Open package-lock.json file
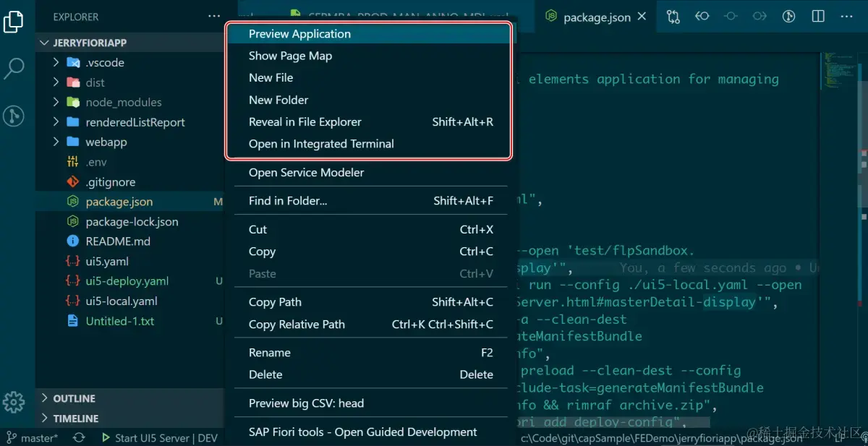The image size is (868, 446). pyautogui.click(x=130, y=222)
